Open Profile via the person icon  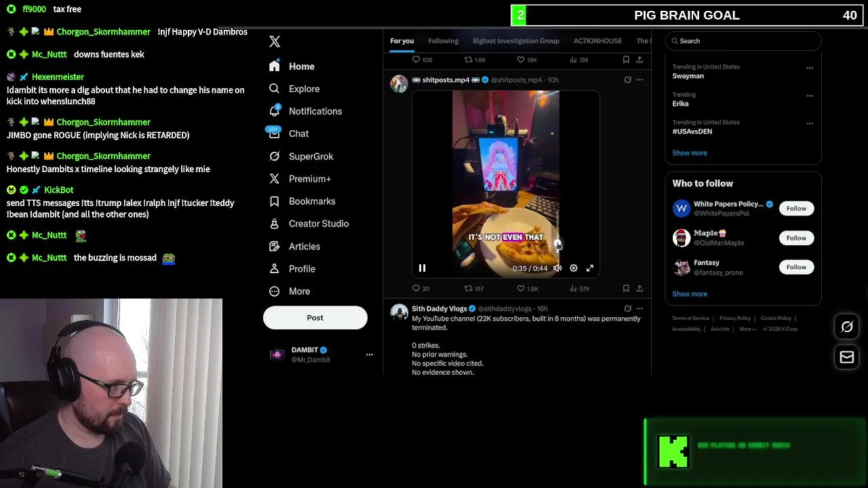[x=274, y=268]
